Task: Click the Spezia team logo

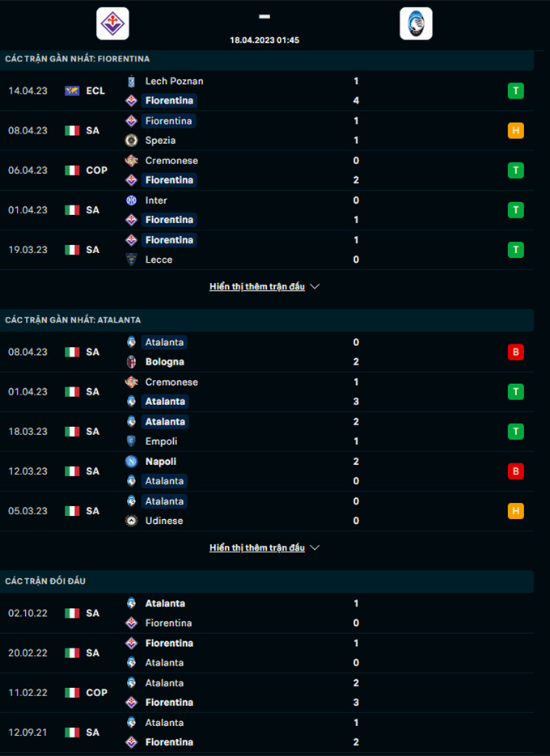Action: (x=131, y=141)
